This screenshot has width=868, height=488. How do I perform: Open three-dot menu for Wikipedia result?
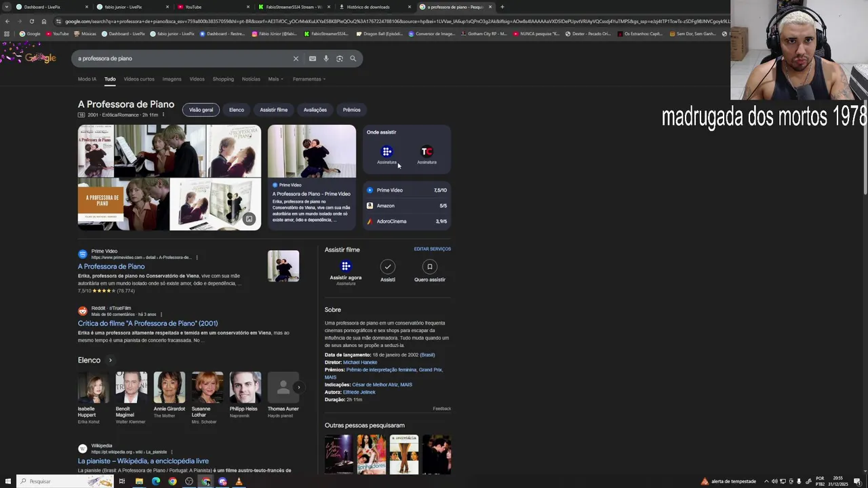click(172, 452)
